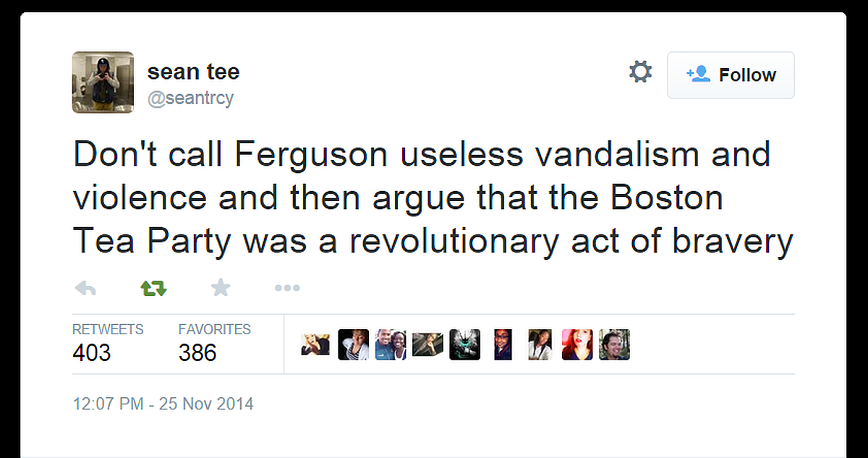Visit the @seantrcy handle link

click(x=191, y=98)
